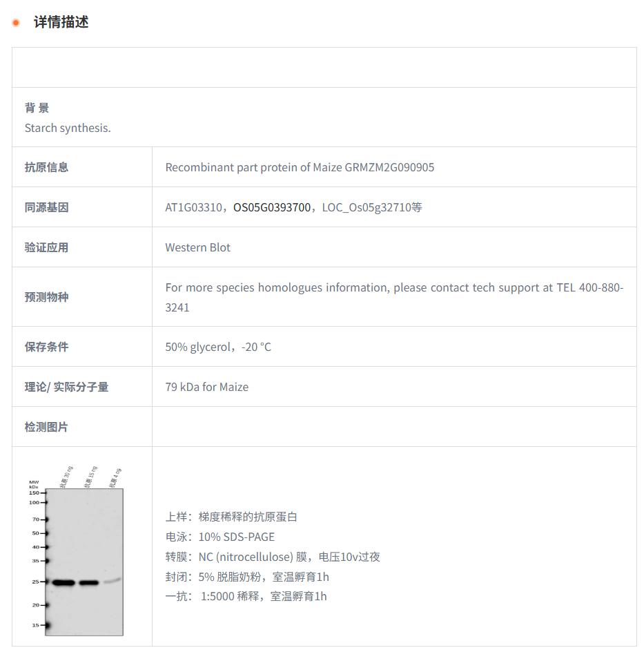Click the 79 kDa for Maize value

(206, 387)
